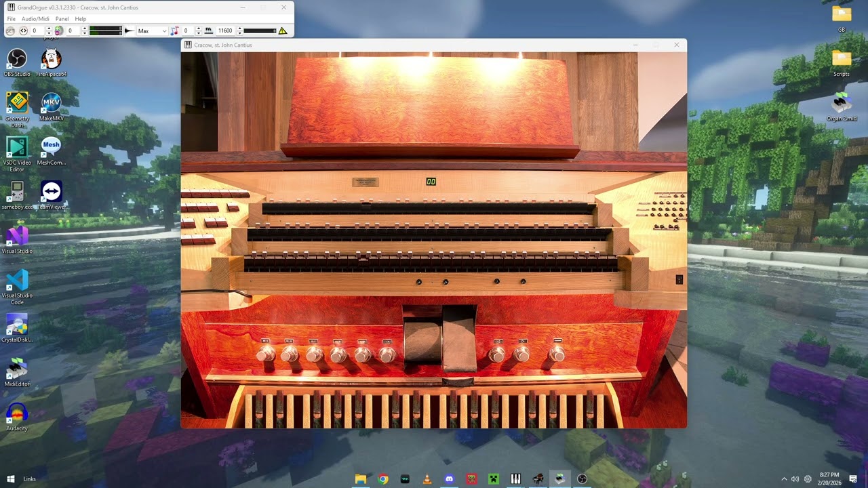
Task: Click the 00 combination display on console
Action: coord(431,182)
